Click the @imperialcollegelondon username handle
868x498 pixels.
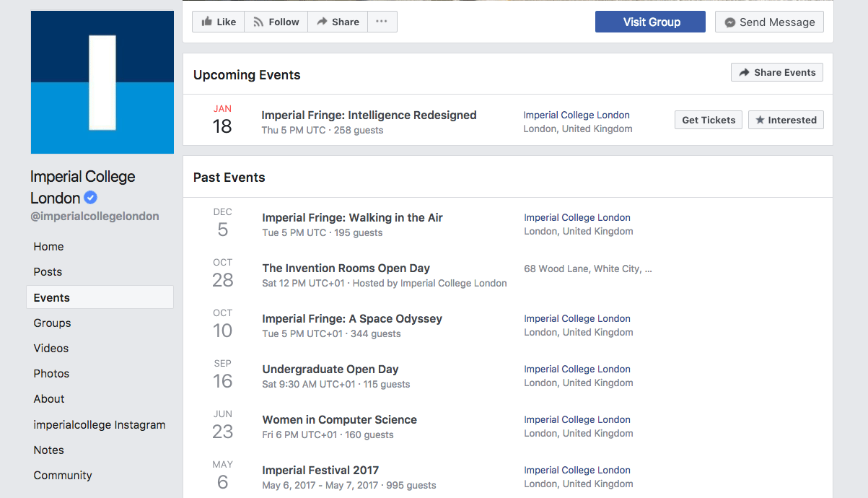tap(95, 215)
